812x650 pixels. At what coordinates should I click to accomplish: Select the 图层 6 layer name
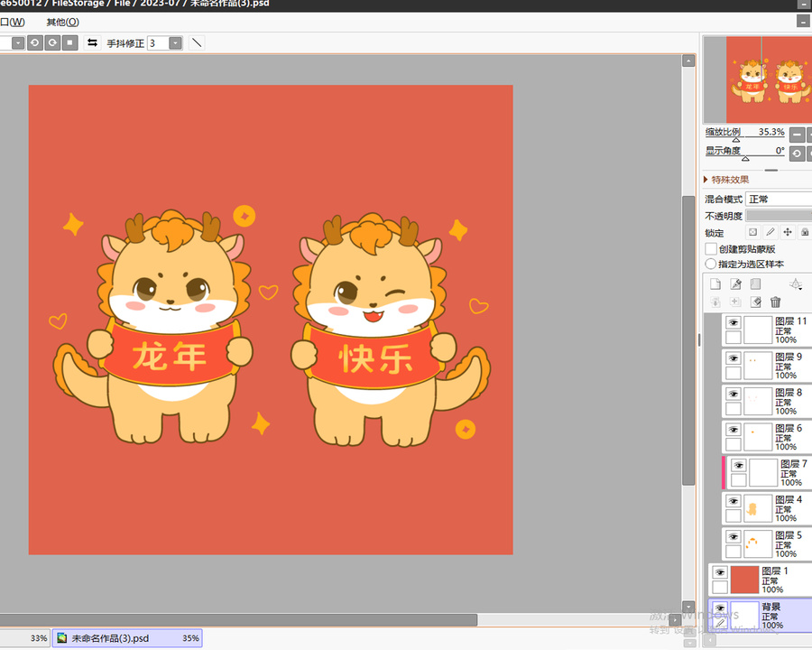tap(789, 428)
